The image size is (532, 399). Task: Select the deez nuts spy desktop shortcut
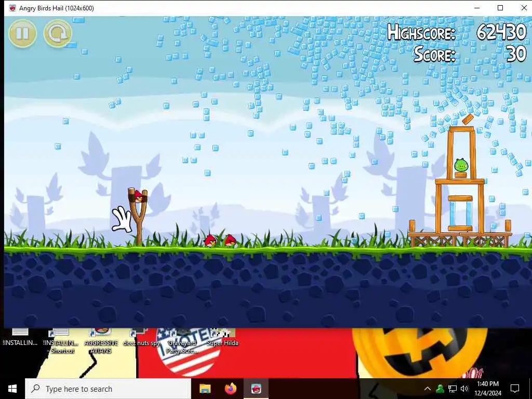141,338
